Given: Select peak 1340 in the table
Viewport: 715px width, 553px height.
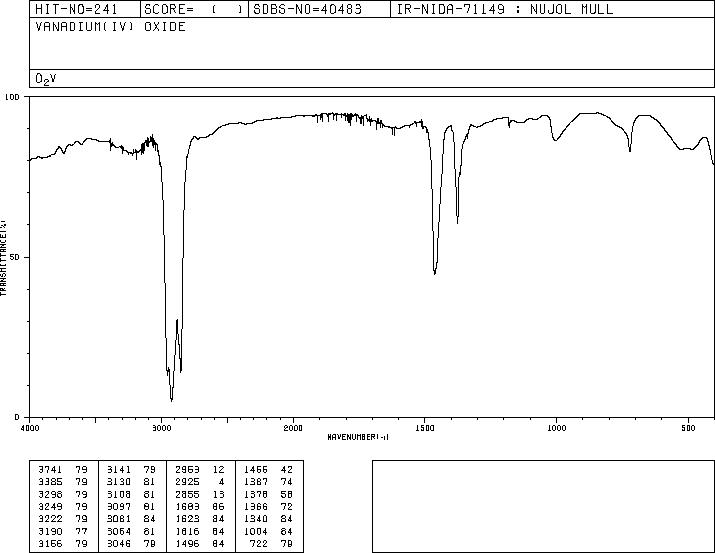Looking at the screenshot, I should (x=256, y=519).
